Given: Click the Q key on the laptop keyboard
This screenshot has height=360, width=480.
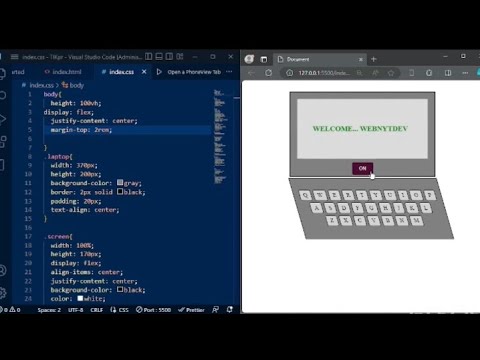Looking at the screenshot, I should point(305,195).
